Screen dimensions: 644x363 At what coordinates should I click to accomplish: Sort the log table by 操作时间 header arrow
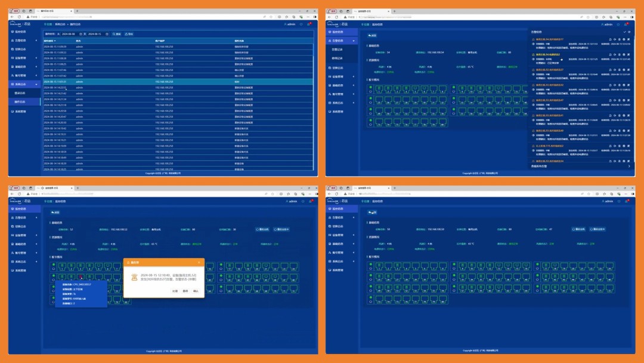tap(55, 41)
